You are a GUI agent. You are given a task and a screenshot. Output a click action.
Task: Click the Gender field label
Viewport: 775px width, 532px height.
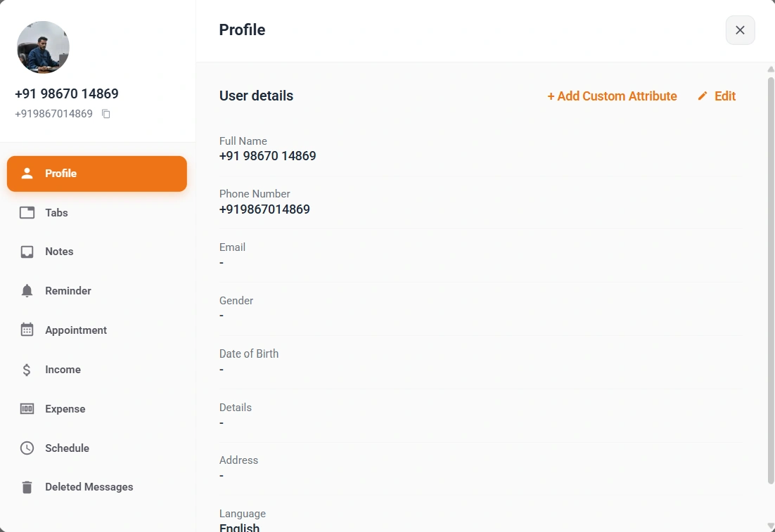[x=236, y=300]
